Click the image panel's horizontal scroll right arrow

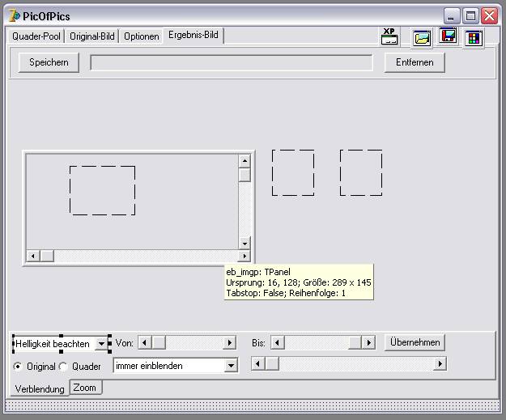(x=244, y=257)
